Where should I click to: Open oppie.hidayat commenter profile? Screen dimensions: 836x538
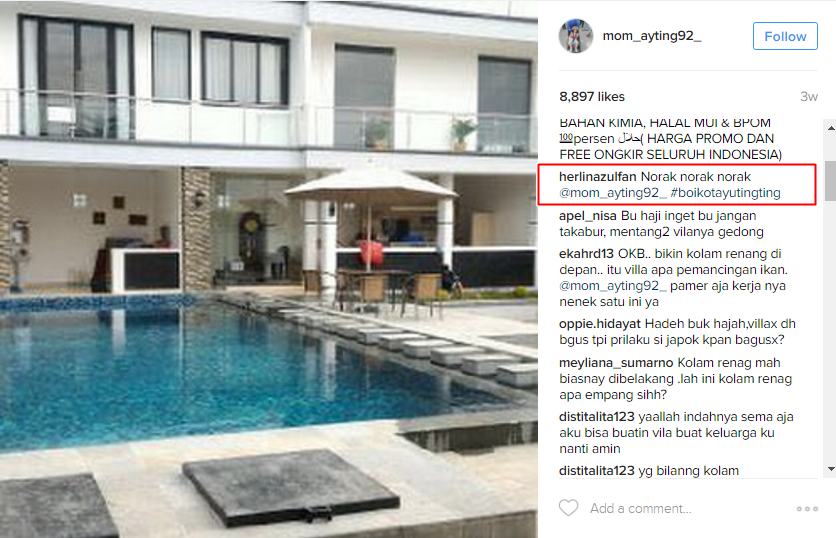pyautogui.click(x=600, y=324)
